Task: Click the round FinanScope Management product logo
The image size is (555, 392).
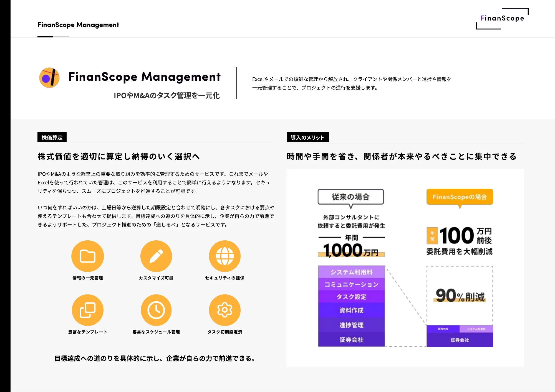Action: click(49, 78)
